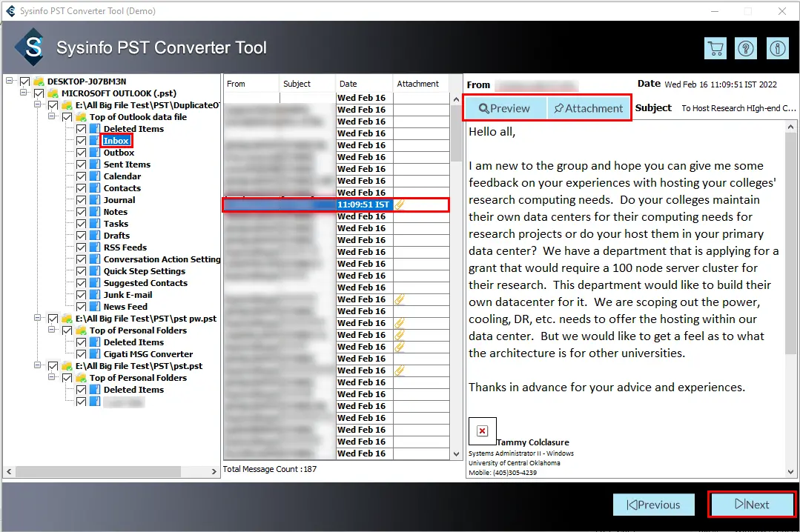This screenshot has height=532, width=800.
Task: Sort by the Attachment column header
Action: tap(421, 84)
